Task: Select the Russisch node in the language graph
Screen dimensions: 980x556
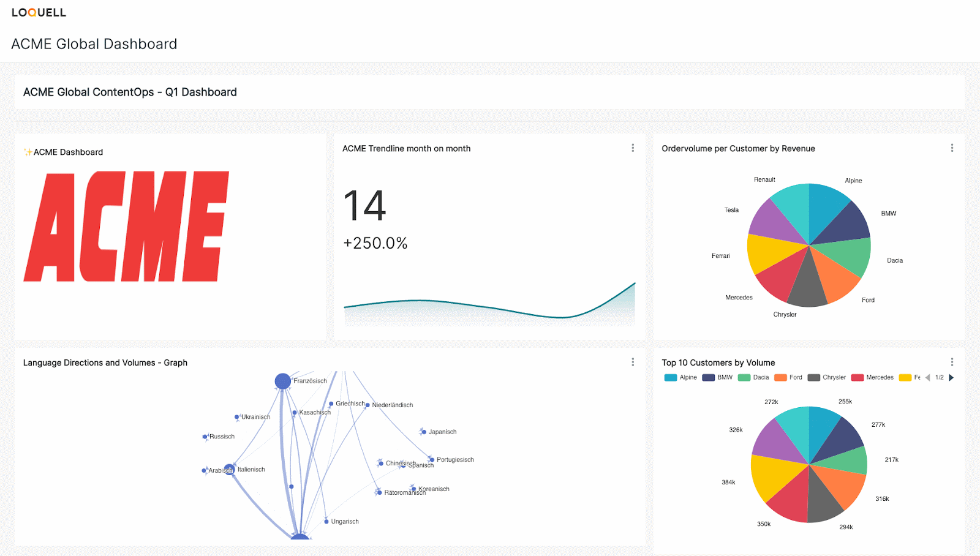Action: [x=205, y=437]
